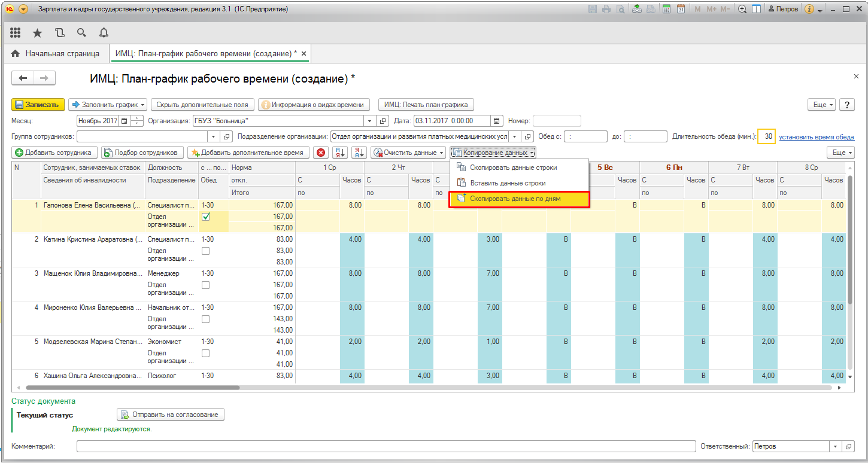Open the sections menu grid icon
The height and width of the screenshot is (463, 868).
[15, 33]
